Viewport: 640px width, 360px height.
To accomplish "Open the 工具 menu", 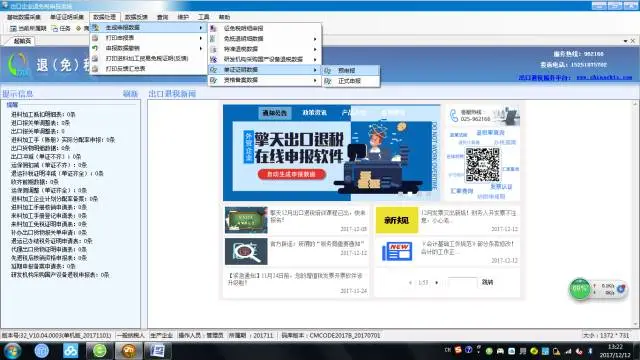I will (203, 17).
